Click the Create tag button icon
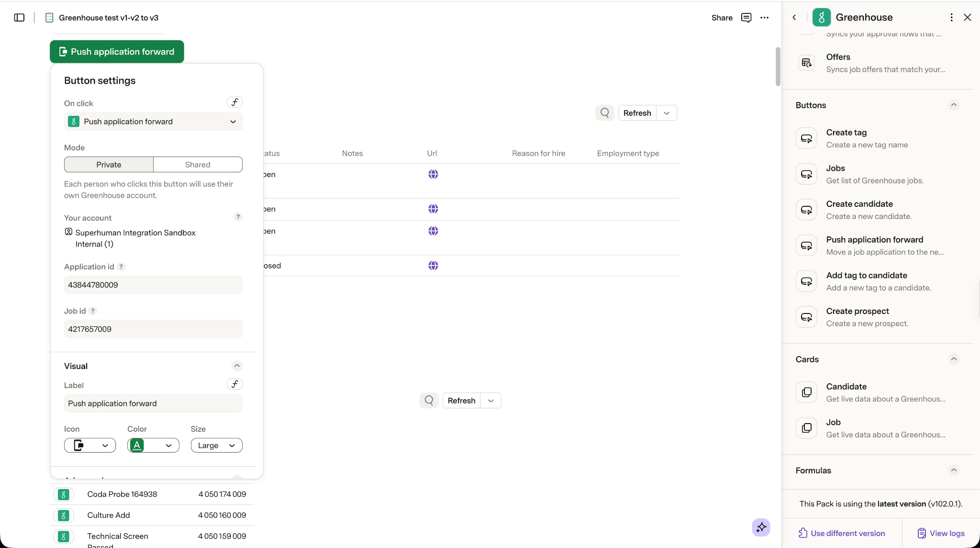Image resolution: width=980 pixels, height=548 pixels. pyautogui.click(x=806, y=138)
